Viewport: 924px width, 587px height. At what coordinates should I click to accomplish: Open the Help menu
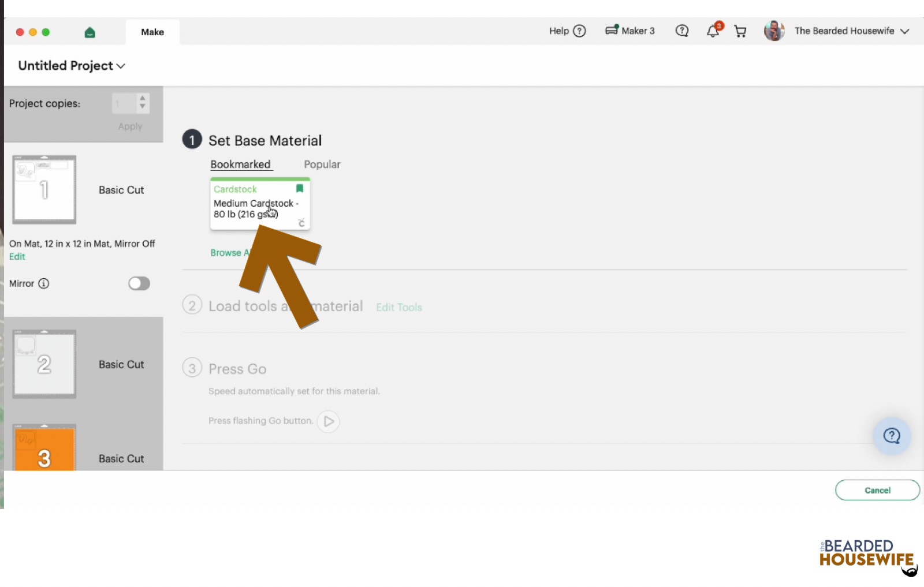(x=567, y=31)
